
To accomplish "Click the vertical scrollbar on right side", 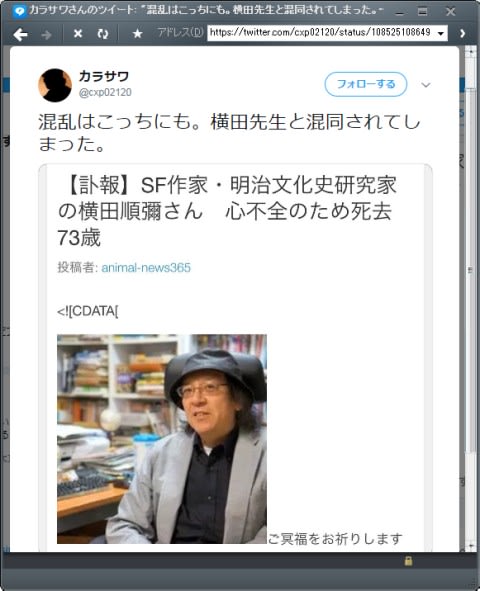I will coord(471,298).
